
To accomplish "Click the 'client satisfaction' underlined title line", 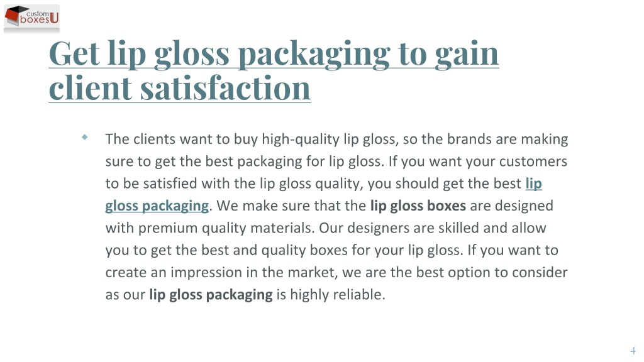I will tap(180, 88).
